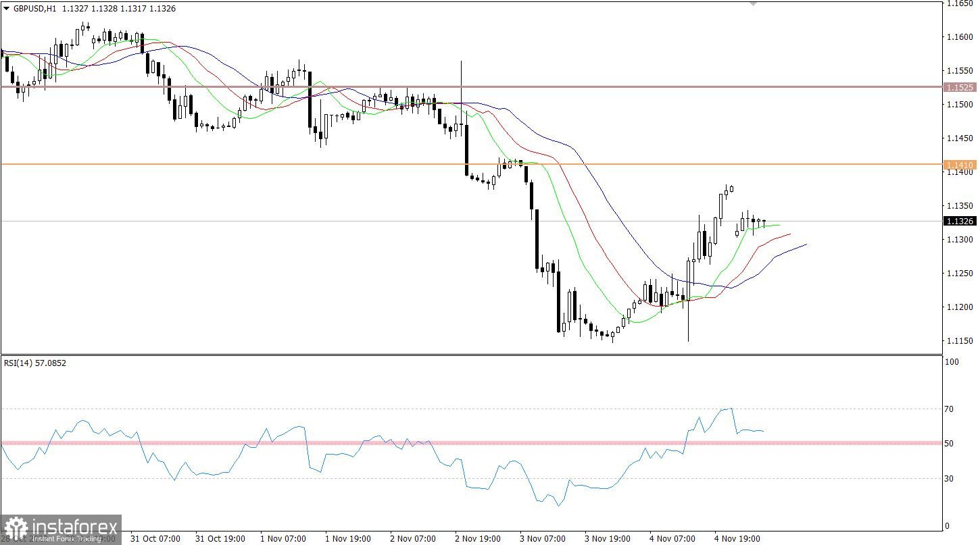Click the 1 Nov 19:00 time axis label
The image size is (980, 545).
pyautogui.click(x=349, y=539)
